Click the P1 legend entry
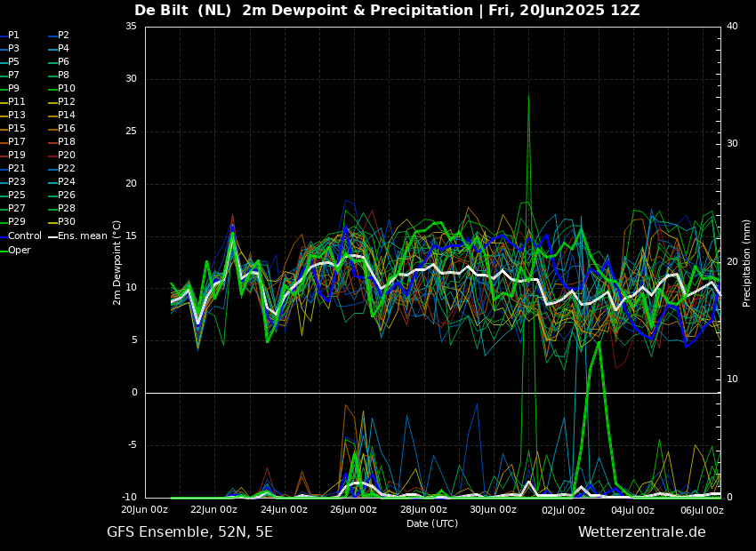Image resolution: width=756 pixels, height=551 pixels. (x=13, y=36)
